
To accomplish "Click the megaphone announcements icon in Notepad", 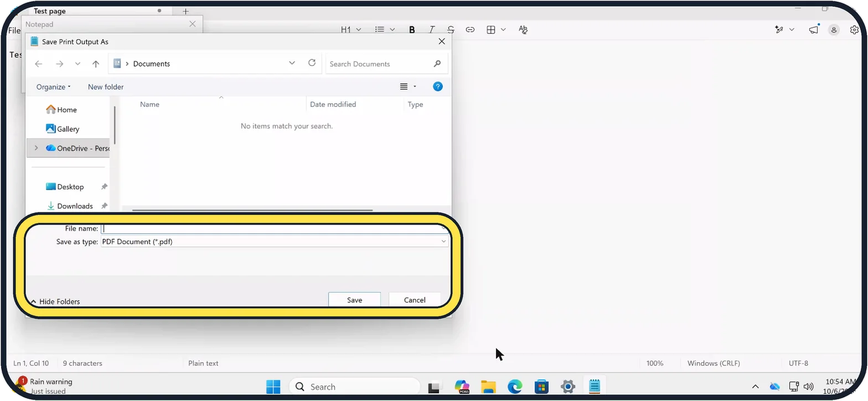I will click(813, 30).
